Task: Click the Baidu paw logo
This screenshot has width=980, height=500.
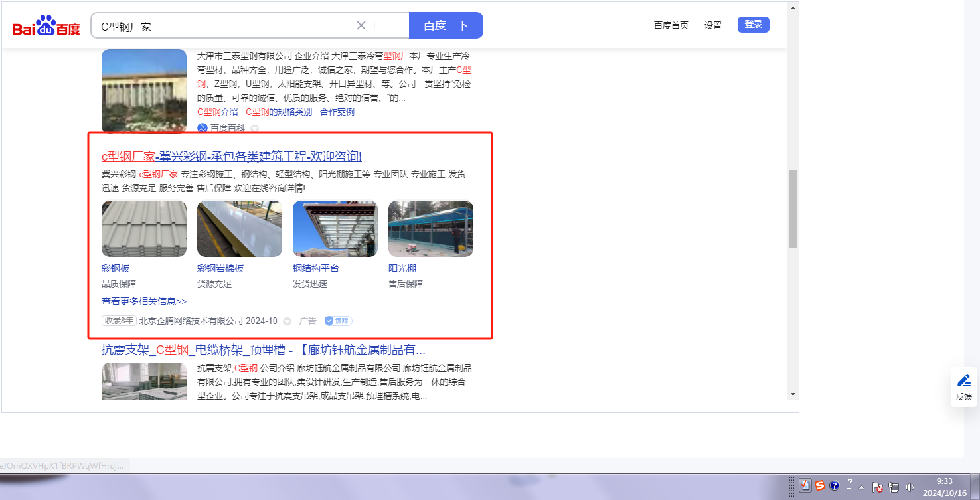Action: click(x=46, y=26)
